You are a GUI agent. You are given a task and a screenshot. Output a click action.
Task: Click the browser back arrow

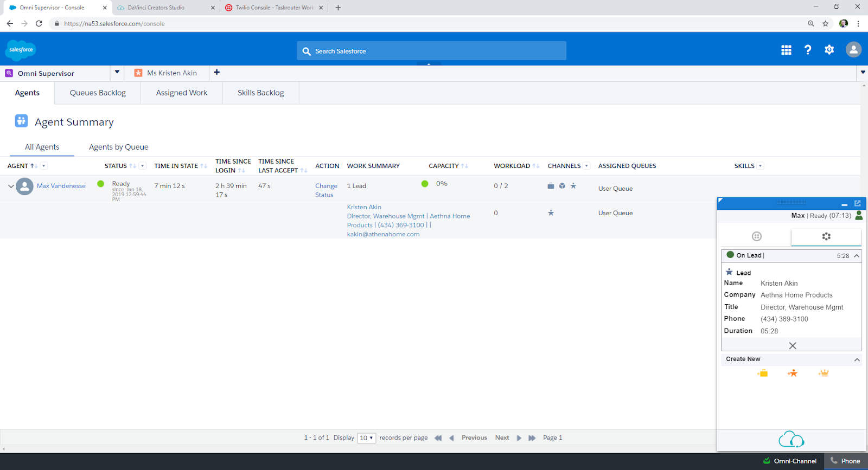[10, 23]
